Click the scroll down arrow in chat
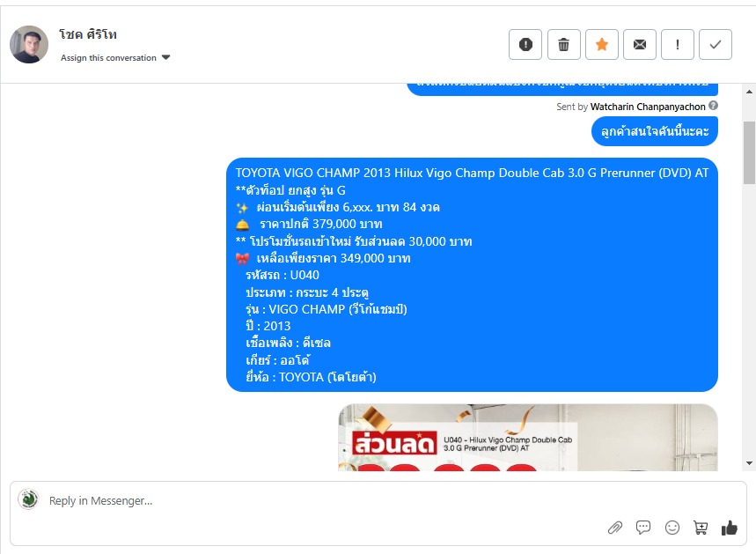Screen dimensions: 756x554 tap(749, 462)
